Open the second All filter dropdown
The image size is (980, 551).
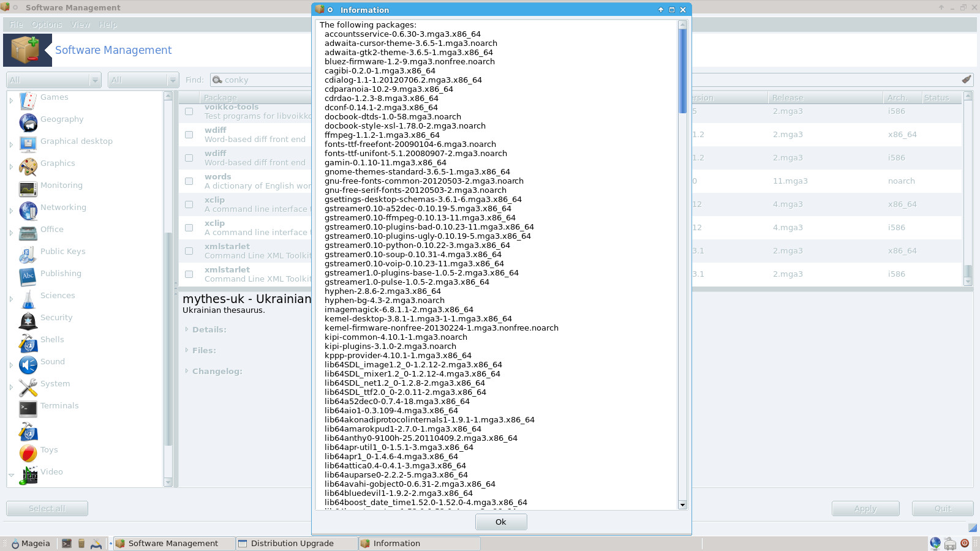click(x=143, y=80)
